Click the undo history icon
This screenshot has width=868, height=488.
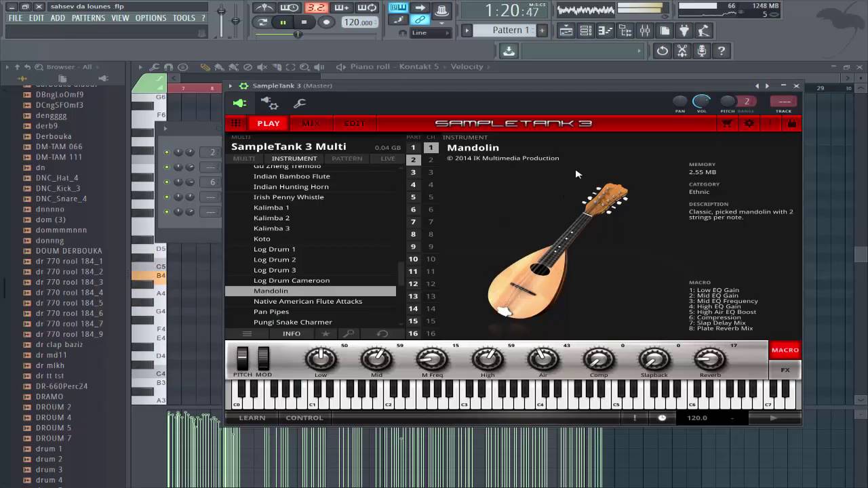(x=663, y=51)
